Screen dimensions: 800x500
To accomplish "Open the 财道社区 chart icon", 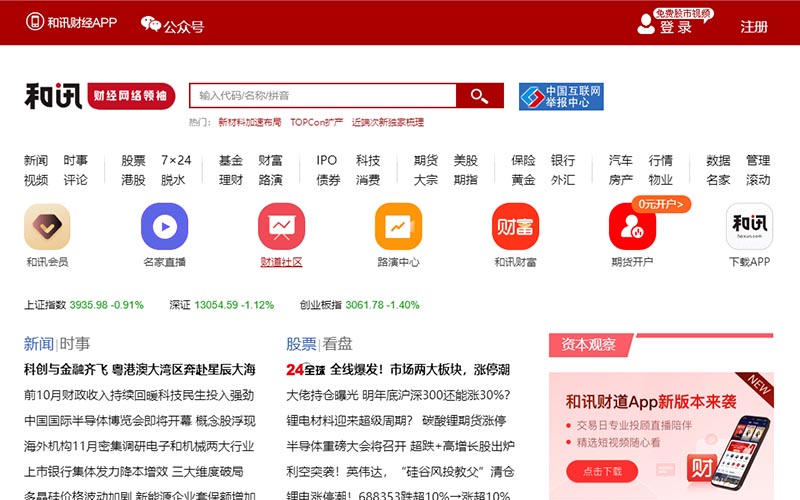I will pos(281,227).
